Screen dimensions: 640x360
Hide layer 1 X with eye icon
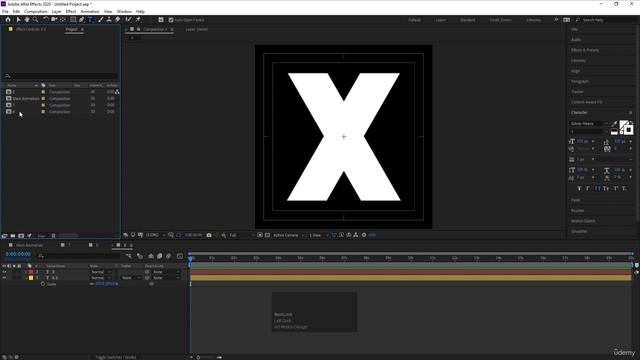(x=4, y=272)
